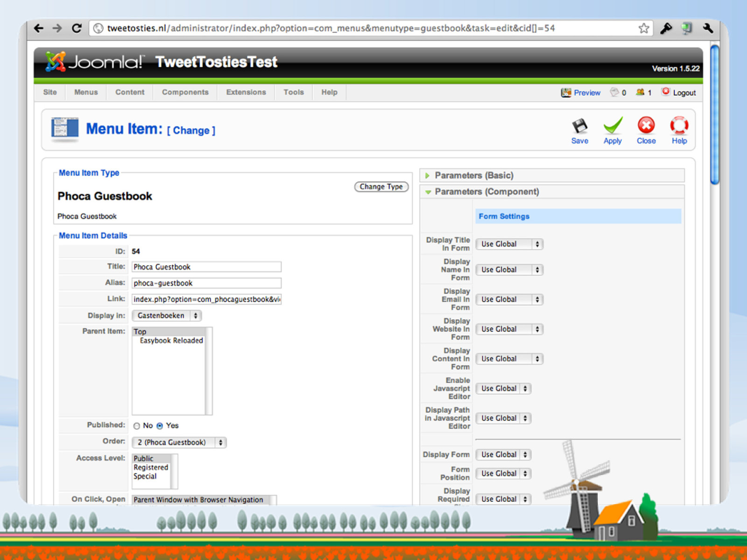Select Special access level
The image size is (747, 560).
pos(151,476)
